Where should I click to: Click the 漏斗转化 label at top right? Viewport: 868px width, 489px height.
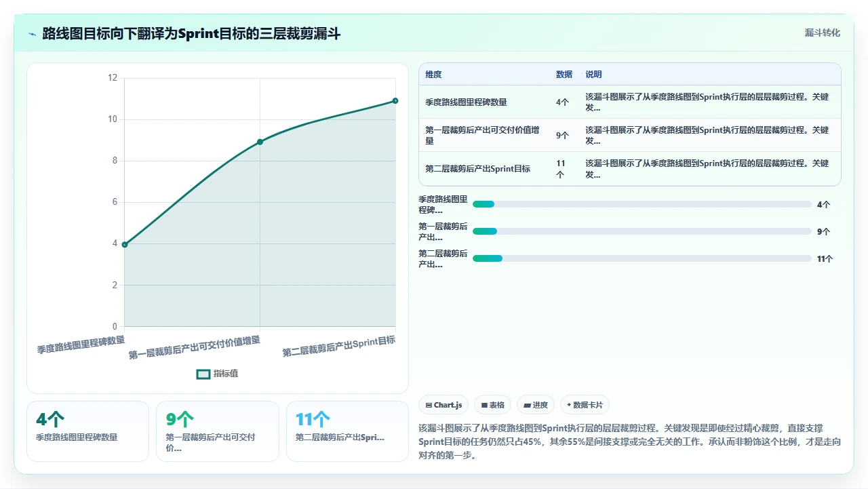[823, 33]
